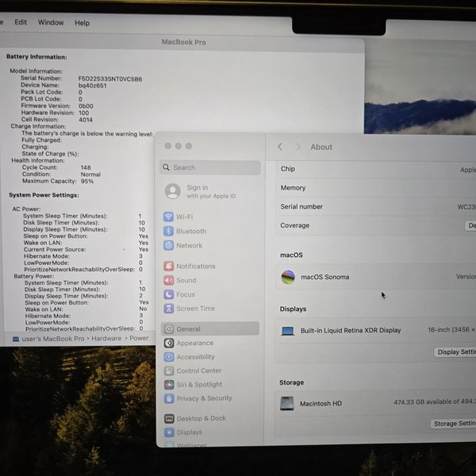Viewport: 476px width, 476px height.
Task: Click the magnifying glass in the search field
Action: click(x=166, y=167)
